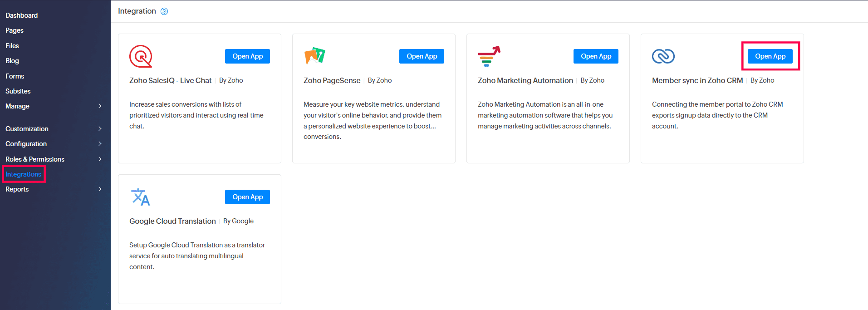Click the By Google label
Viewport: 868px width, 310px height.
[239, 221]
